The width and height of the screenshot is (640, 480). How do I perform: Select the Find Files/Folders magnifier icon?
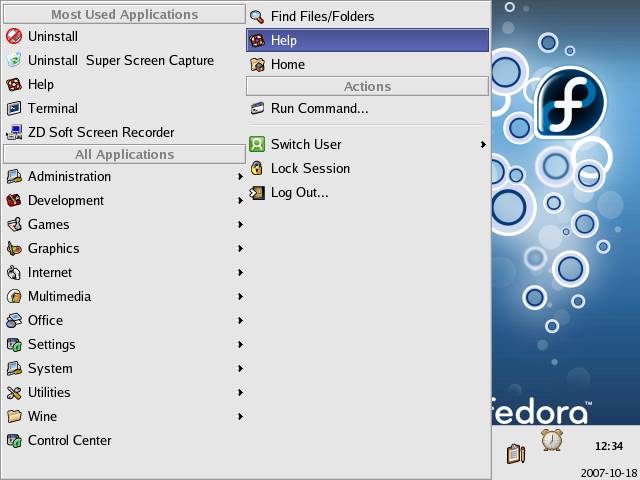[257, 16]
